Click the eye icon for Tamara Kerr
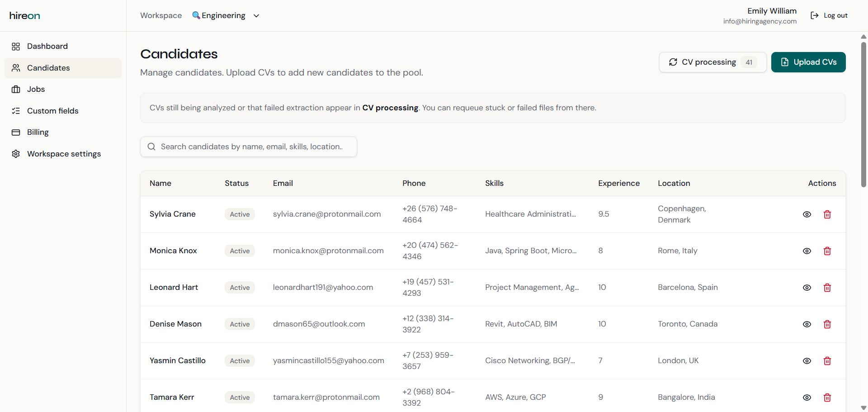The height and width of the screenshot is (412, 868). (x=807, y=398)
